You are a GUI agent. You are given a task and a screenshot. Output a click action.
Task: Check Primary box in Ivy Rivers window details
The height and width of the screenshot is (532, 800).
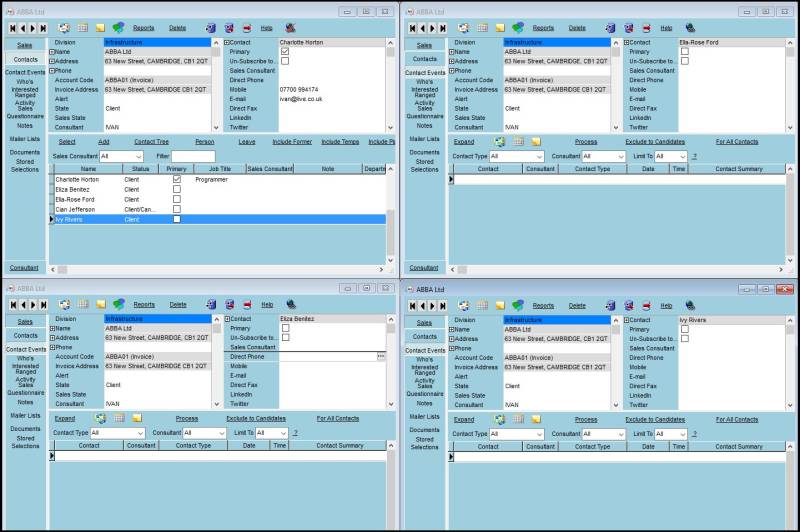coord(685,329)
